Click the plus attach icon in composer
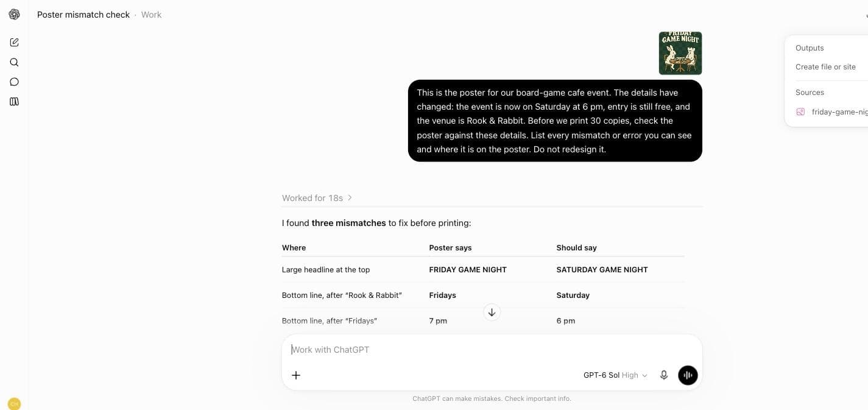 pos(296,375)
